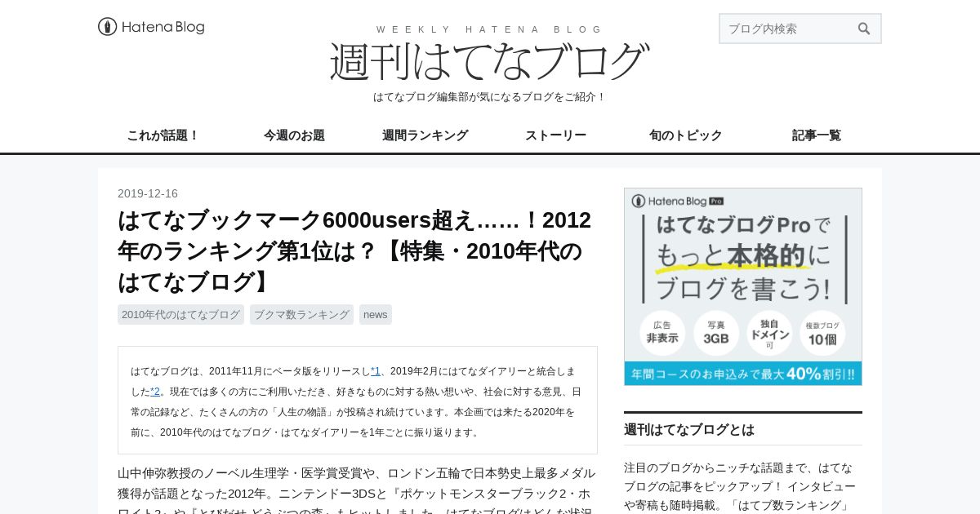This screenshot has width=980, height=514.
Task: Open the ストーリー menu item
Action: click(x=555, y=135)
